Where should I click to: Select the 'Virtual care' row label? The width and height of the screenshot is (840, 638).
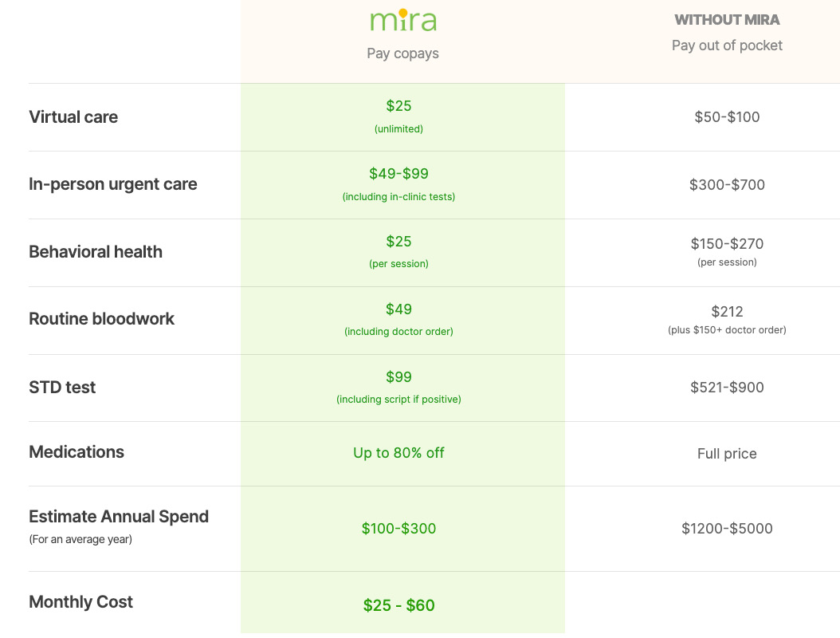[x=73, y=117]
